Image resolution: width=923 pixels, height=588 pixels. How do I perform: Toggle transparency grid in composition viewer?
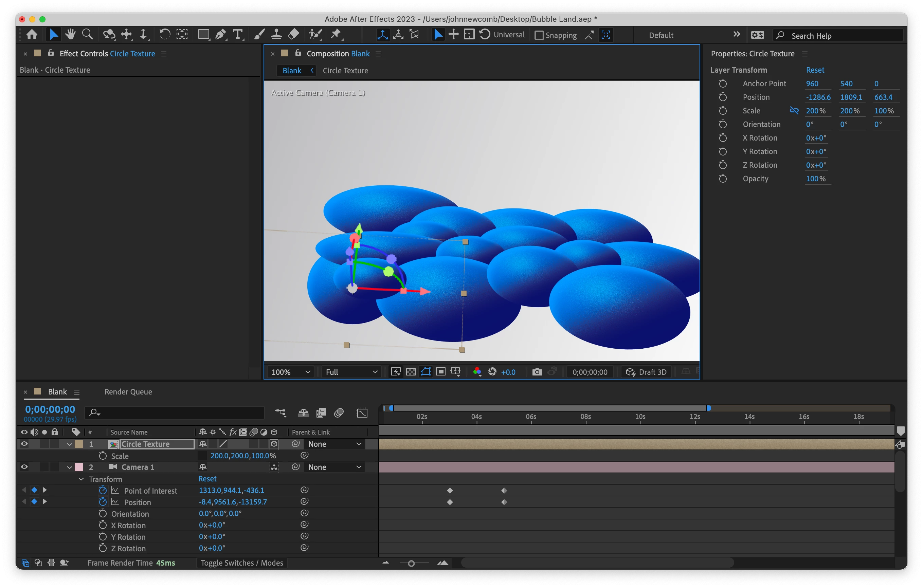(411, 372)
